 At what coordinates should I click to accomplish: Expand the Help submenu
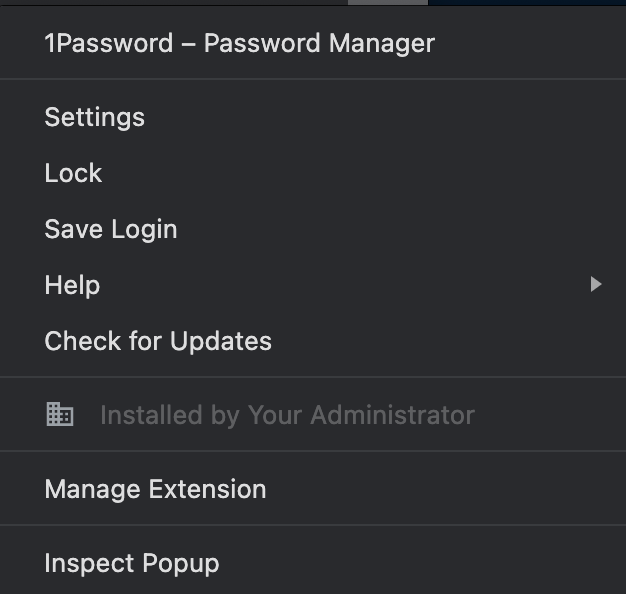coord(313,285)
